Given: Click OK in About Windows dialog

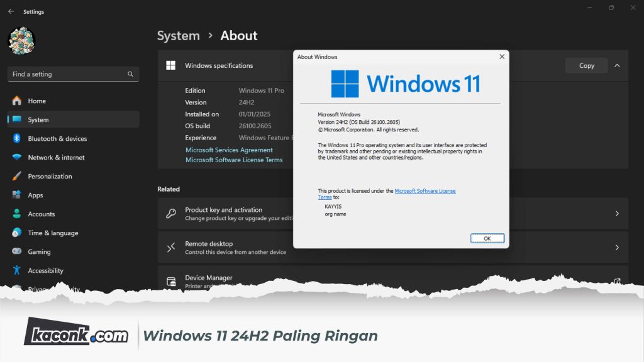Looking at the screenshot, I should 487,238.
